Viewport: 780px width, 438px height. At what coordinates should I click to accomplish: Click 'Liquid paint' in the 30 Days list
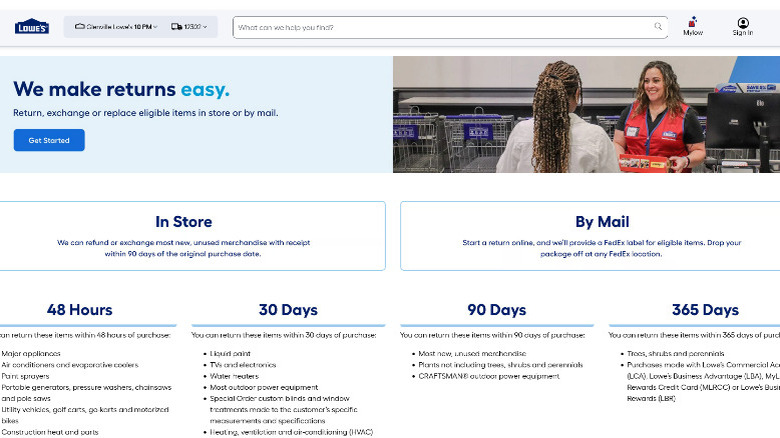230,353
